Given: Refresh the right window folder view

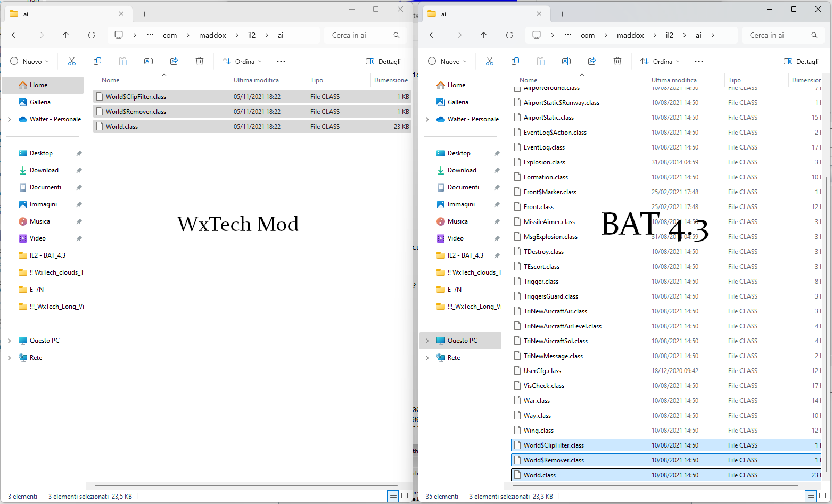Looking at the screenshot, I should point(509,35).
